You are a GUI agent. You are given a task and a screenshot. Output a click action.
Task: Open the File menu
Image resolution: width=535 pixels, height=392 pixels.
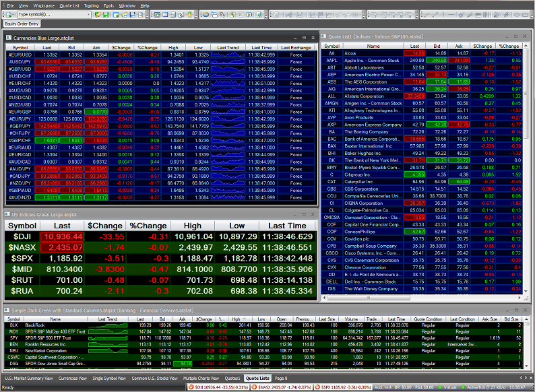pyautogui.click(x=10, y=6)
